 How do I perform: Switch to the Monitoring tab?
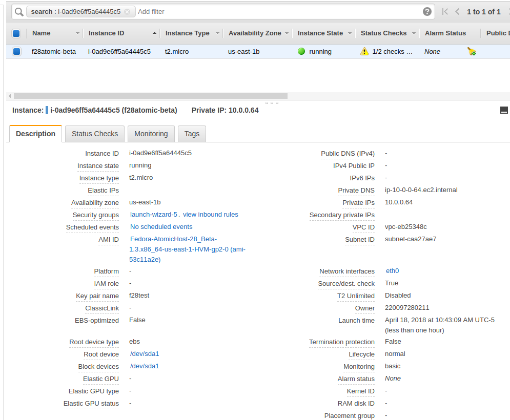151,134
